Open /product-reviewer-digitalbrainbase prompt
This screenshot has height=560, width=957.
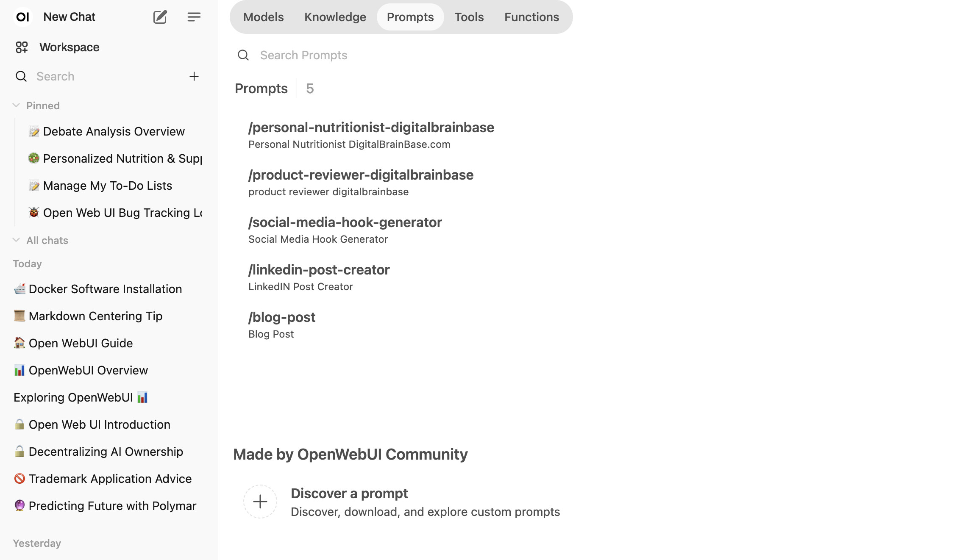[x=361, y=175]
